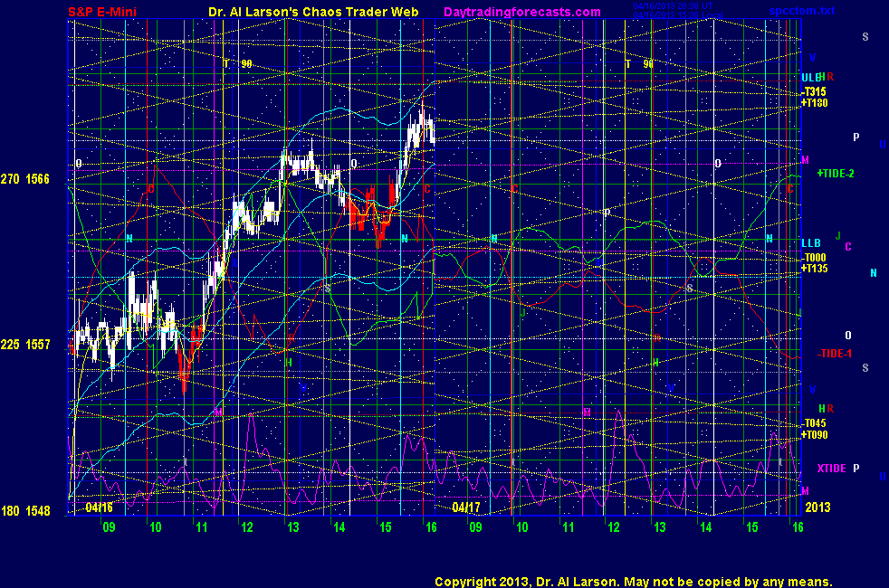The height and width of the screenshot is (588, 889).
Task: Select the 'LLB' lower band label
Action: [x=811, y=243]
